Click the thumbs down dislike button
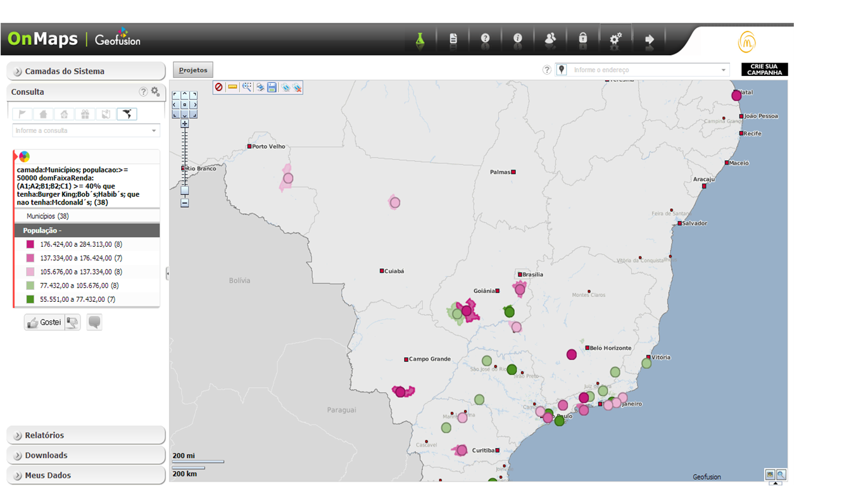Screen dimensions: 868x486 73,322
